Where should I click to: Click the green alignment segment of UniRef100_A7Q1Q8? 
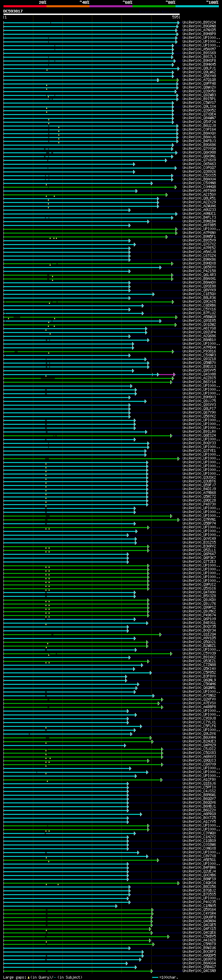pyautogui.click(x=168, y=80)
